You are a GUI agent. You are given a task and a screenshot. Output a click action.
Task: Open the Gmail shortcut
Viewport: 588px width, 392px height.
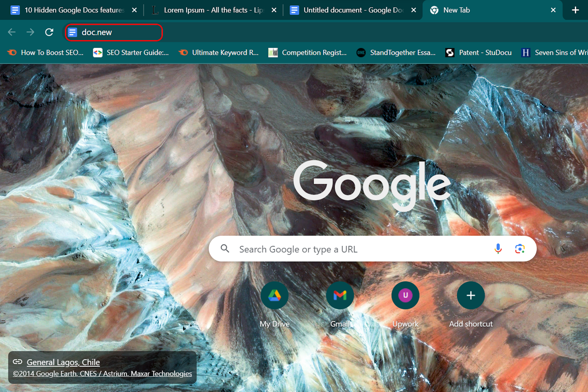pos(340,295)
